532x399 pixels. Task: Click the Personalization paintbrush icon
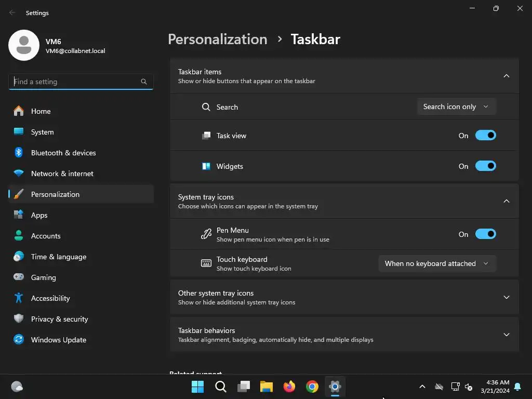click(x=19, y=194)
